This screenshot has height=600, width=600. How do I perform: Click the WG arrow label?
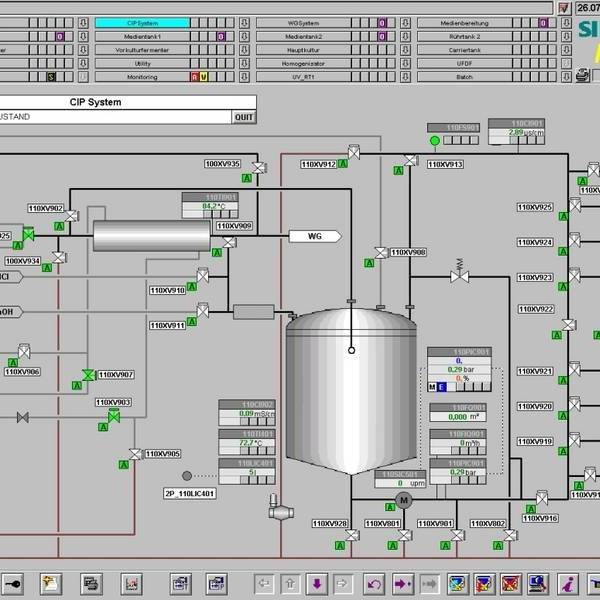pos(314,236)
